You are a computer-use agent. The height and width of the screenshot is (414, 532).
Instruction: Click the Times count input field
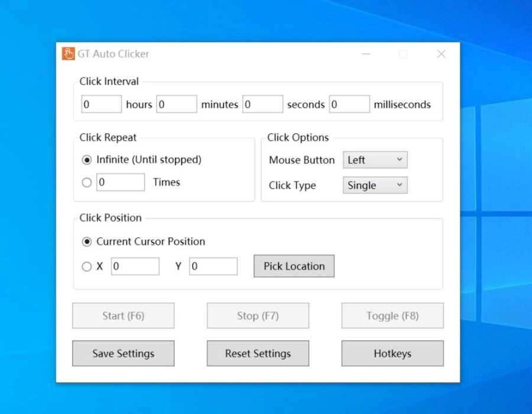click(121, 182)
